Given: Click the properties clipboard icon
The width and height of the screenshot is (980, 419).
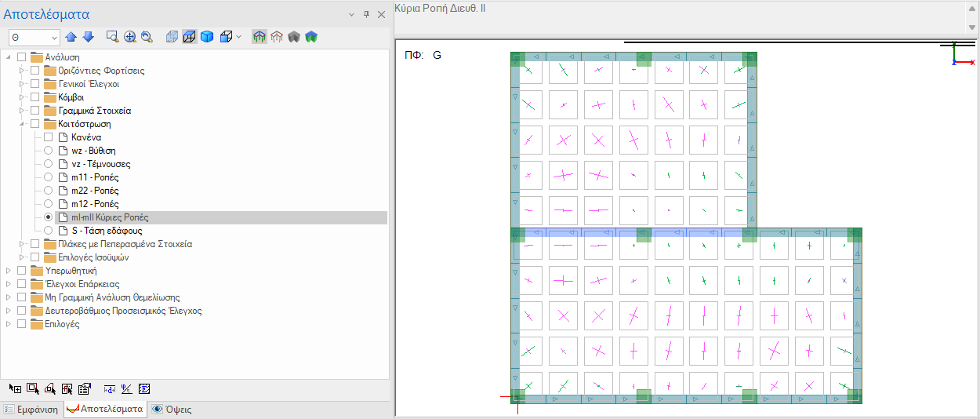Looking at the screenshot, I should tap(85, 388).
